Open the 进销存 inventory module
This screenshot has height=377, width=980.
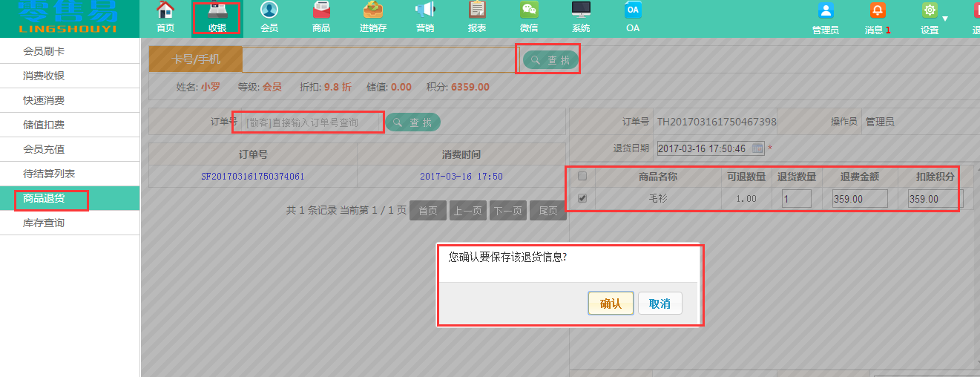pyautogui.click(x=373, y=18)
